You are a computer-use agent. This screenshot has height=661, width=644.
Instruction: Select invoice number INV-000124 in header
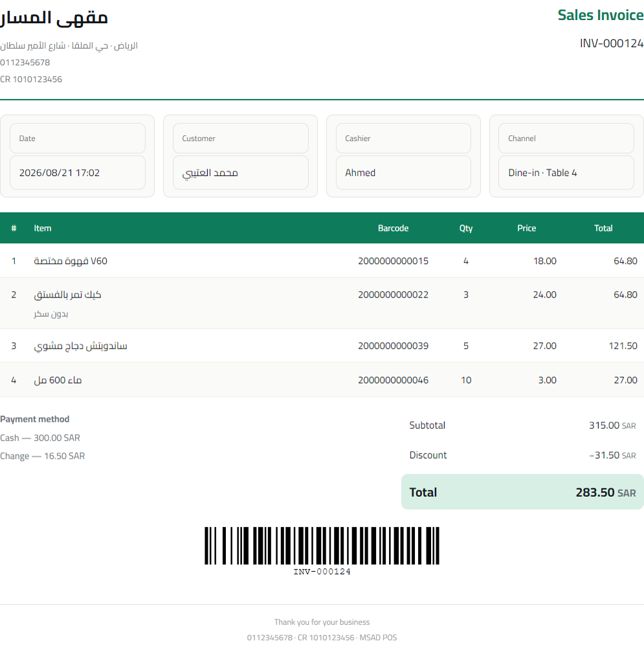point(612,43)
